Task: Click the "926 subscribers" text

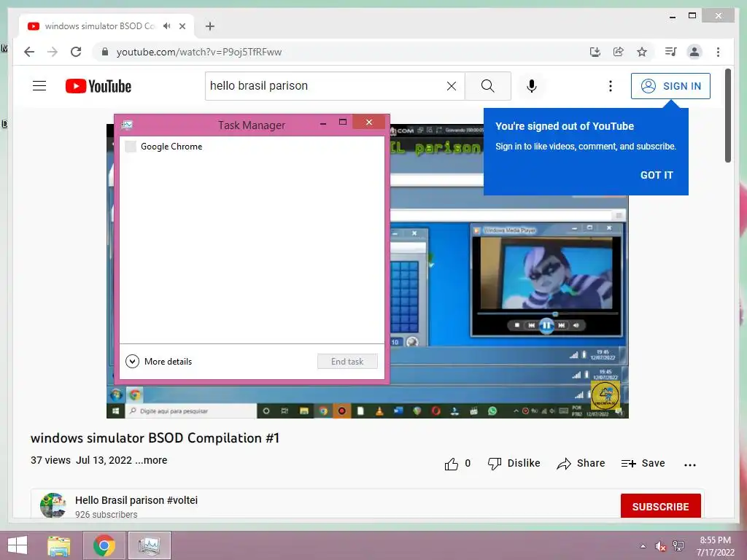Action: 107,514
